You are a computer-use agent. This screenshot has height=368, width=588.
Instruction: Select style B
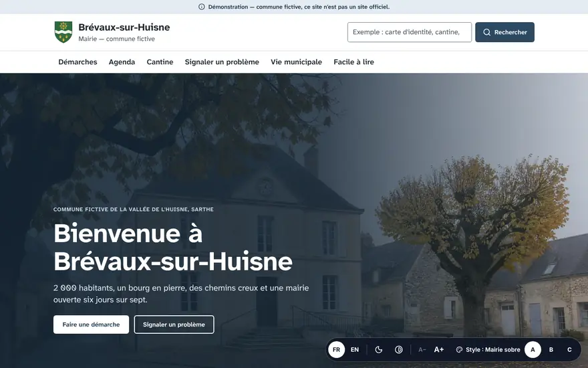pyautogui.click(x=551, y=349)
